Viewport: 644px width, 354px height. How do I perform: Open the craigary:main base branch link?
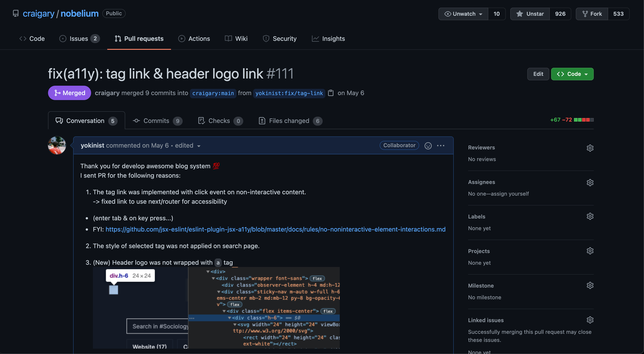[x=213, y=93]
